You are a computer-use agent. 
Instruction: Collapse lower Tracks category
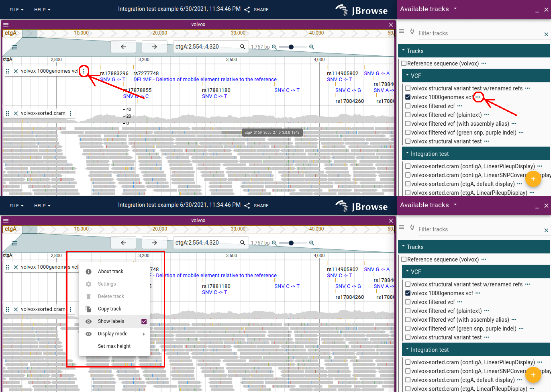tap(404, 247)
